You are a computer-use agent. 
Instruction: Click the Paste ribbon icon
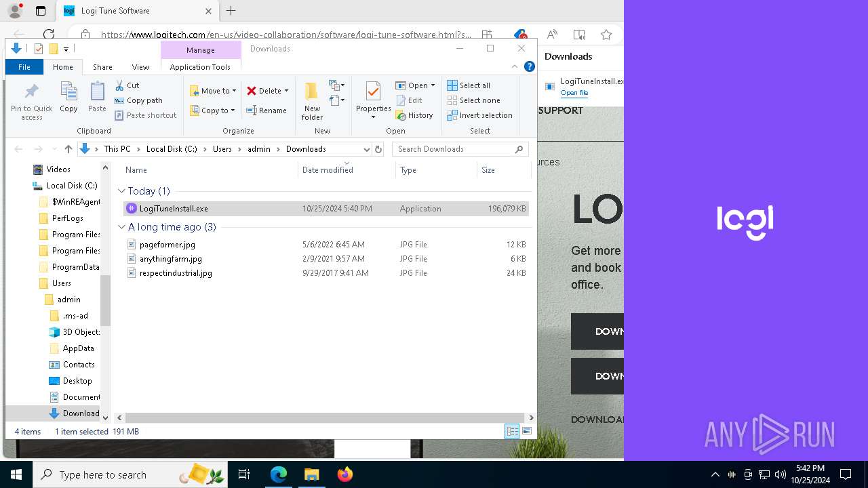tap(97, 97)
